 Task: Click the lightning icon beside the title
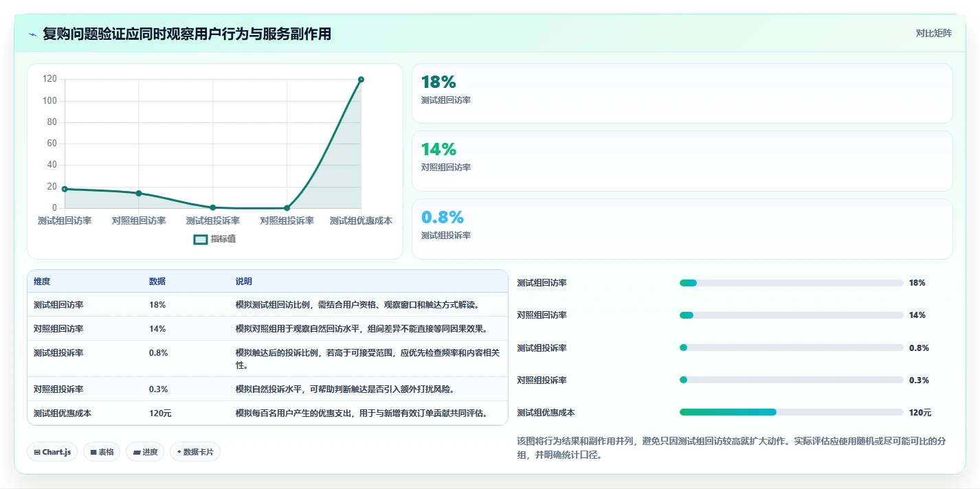33,34
